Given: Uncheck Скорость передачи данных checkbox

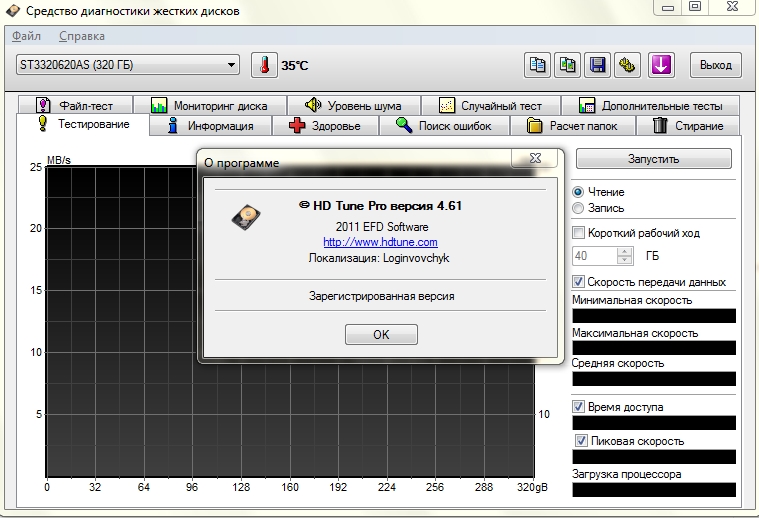Looking at the screenshot, I should tap(578, 282).
